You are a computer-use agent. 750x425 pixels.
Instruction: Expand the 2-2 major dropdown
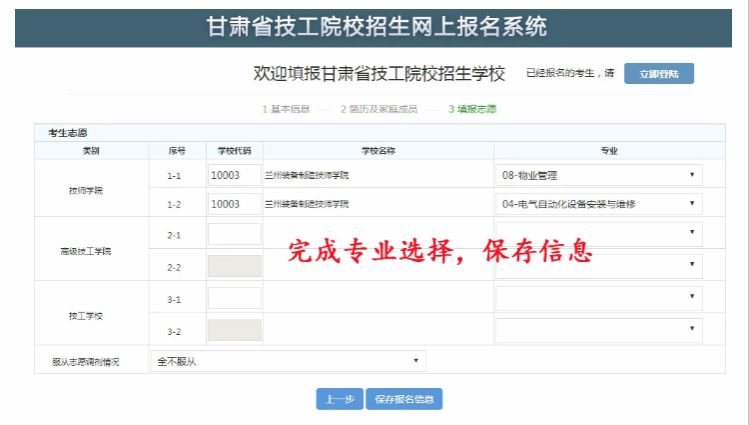click(x=598, y=265)
